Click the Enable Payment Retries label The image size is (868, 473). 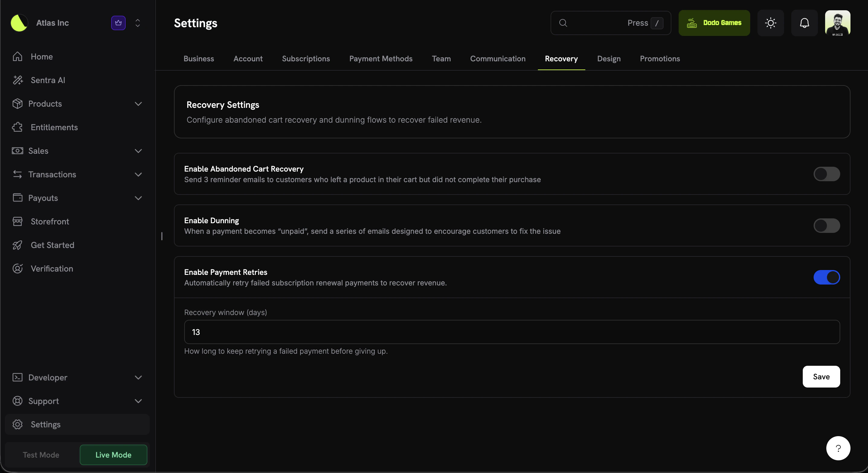225,272
